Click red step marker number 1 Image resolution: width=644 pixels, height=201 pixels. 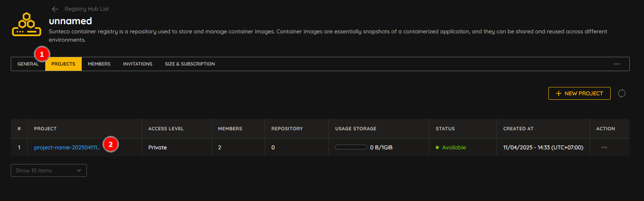42,54
